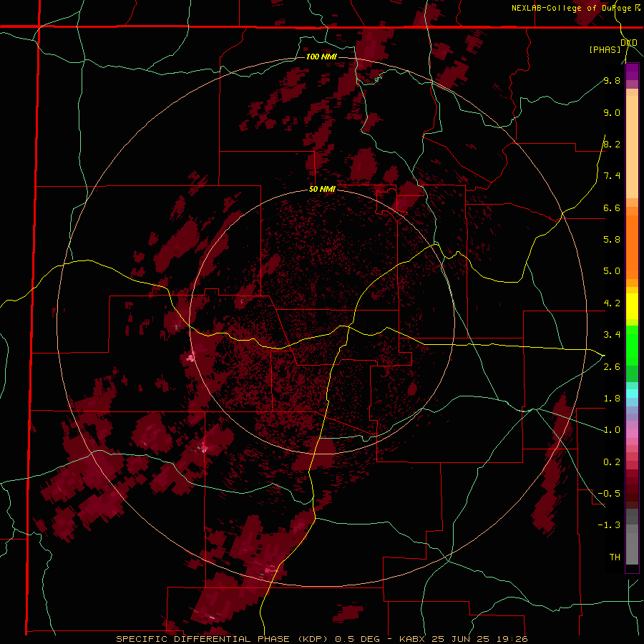The width and height of the screenshot is (644, 644).
Task: Pick the purple top segment of color bar
Action: point(632,72)
